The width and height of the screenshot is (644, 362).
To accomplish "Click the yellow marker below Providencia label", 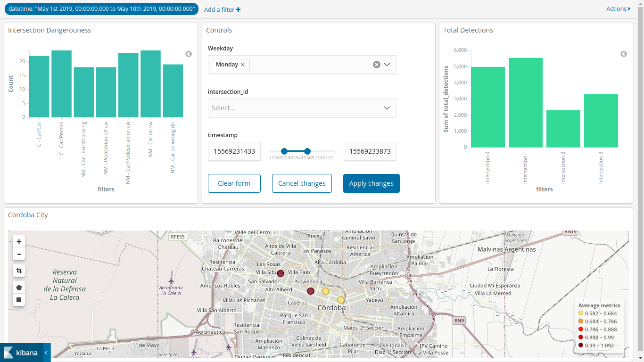I will point(326,291).
